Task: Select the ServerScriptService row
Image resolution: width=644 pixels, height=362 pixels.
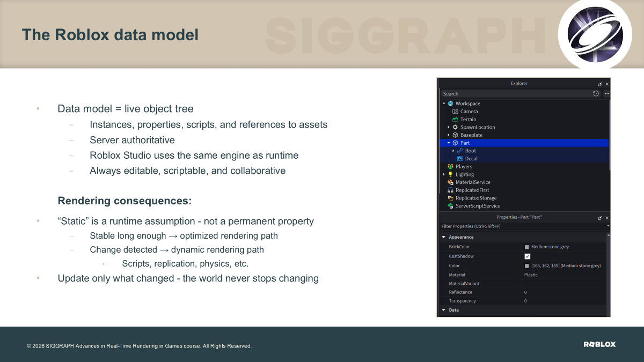Action: pos(524,206)
